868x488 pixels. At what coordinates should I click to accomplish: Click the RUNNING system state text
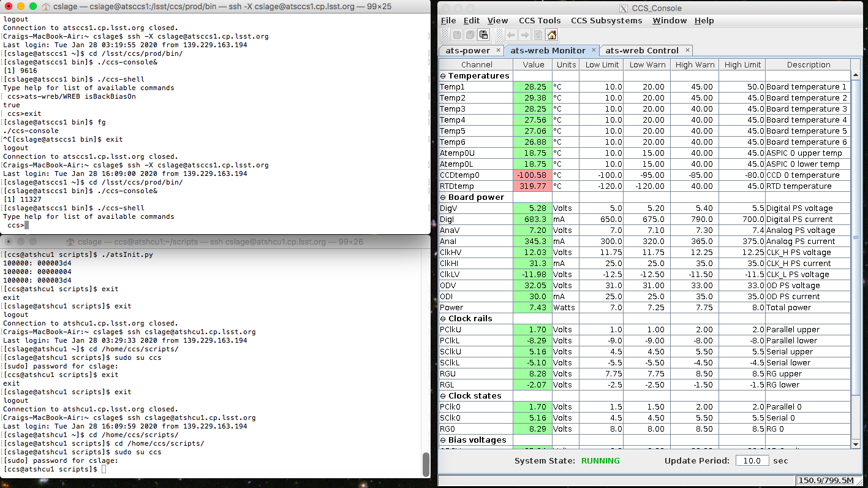click(x=600, y=461)
